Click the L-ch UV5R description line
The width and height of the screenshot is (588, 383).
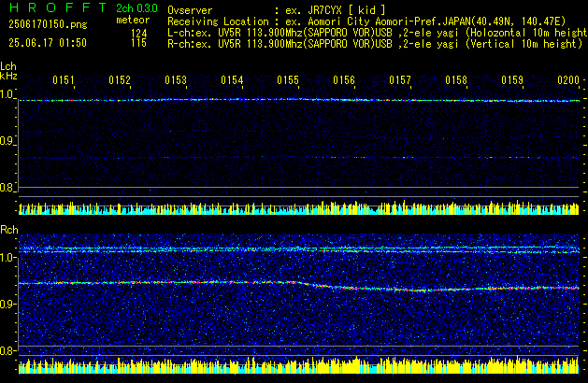point(378,33)
